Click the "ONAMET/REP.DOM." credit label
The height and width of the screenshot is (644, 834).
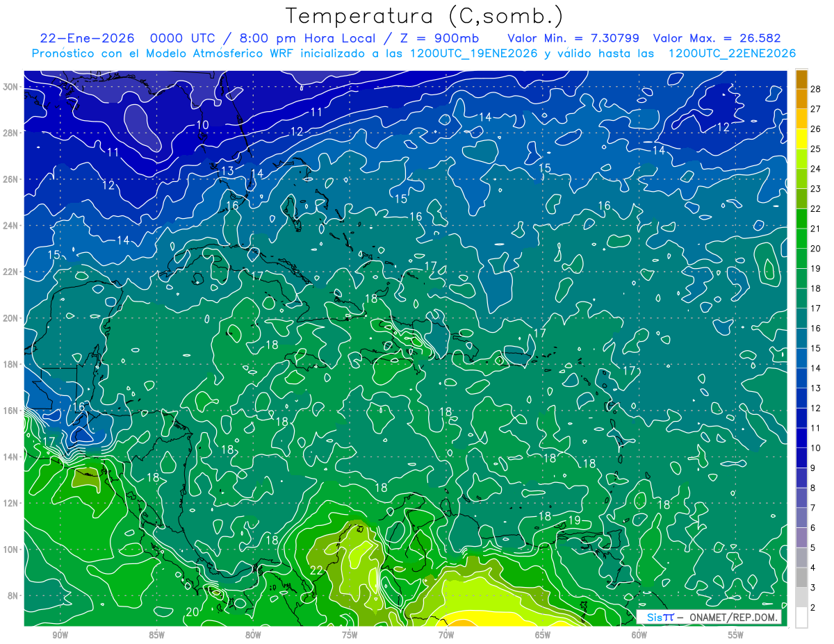point(734,618)
